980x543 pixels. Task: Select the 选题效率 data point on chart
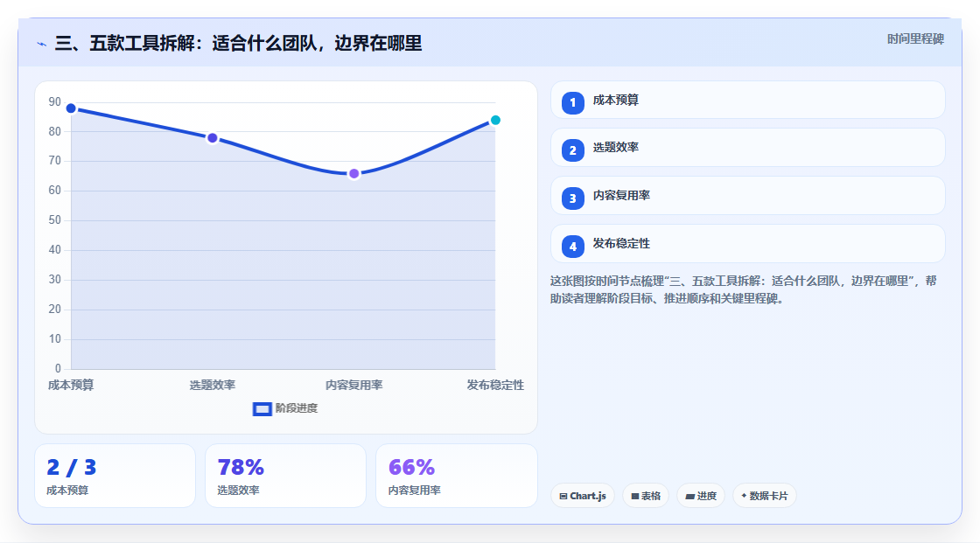pos(213,138)
